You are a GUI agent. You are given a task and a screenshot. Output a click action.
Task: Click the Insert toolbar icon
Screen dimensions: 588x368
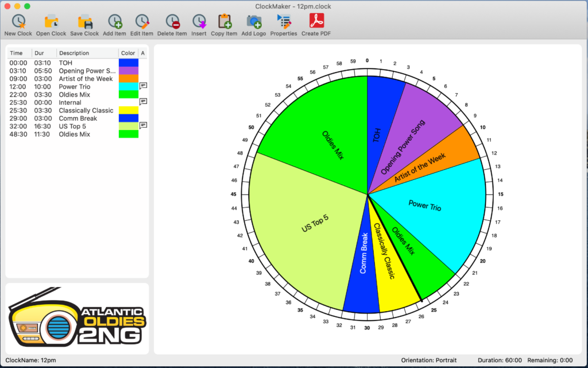[199, 21]
